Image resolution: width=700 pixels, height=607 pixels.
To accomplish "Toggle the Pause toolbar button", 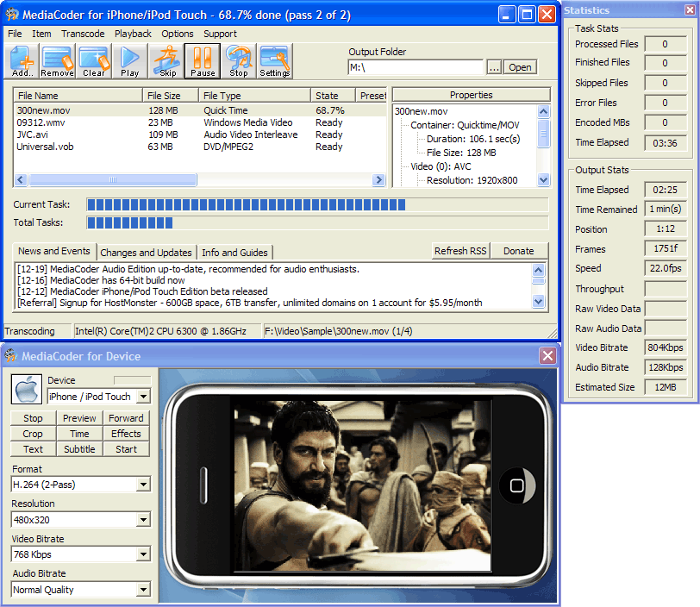I will pyautogui.click(x=203, y=61).
